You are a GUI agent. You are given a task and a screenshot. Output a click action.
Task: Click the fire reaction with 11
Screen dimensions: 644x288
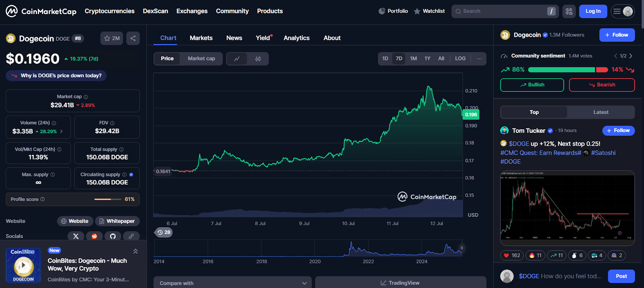(x=536, y=255)
